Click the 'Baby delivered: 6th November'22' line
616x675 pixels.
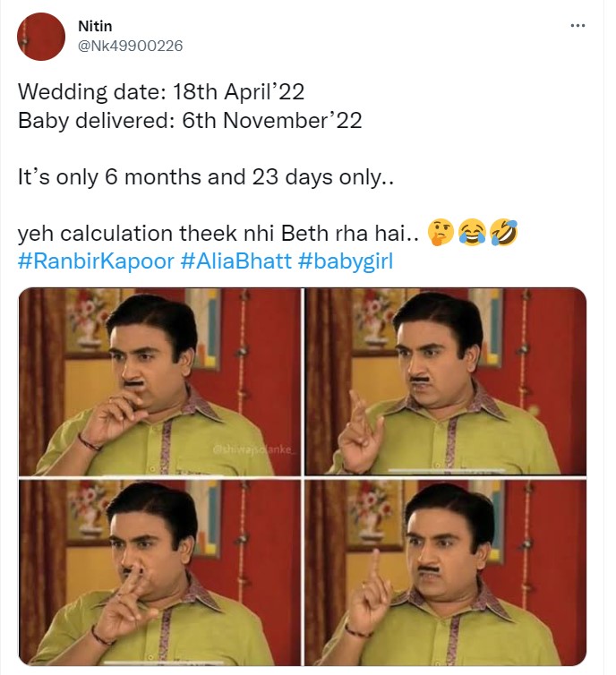[190, 121]
